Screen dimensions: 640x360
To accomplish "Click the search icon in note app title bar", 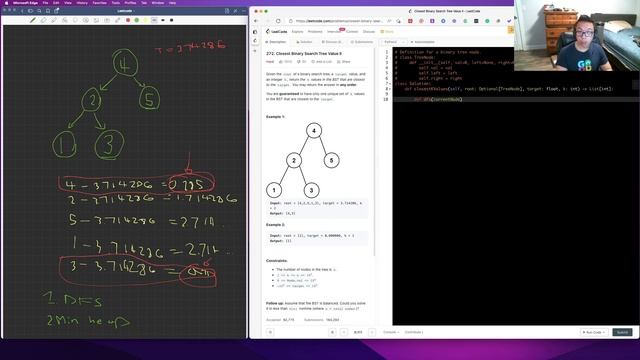I will click(39, 11).
